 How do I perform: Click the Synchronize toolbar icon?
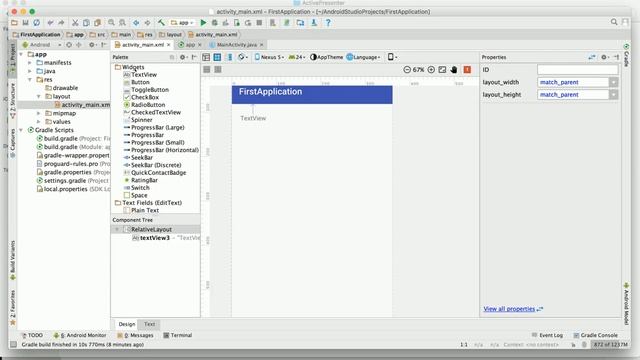37,23
